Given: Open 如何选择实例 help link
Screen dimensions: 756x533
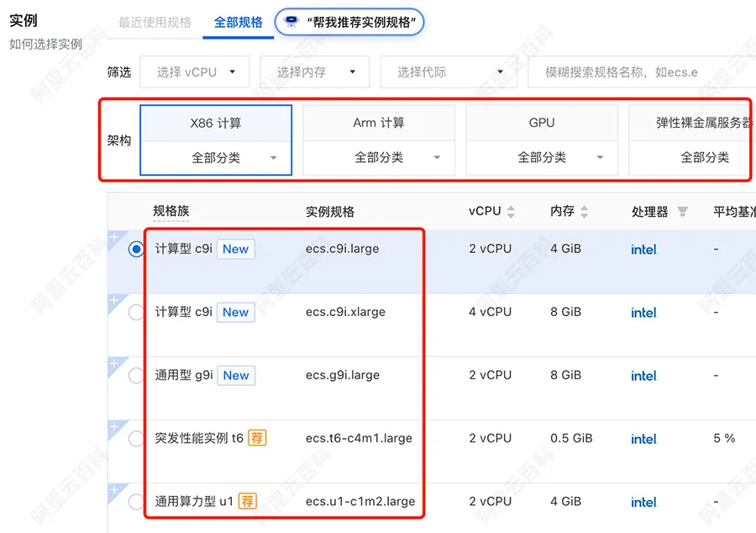Looking at the screenshot, I should click(x=46, y=45).
